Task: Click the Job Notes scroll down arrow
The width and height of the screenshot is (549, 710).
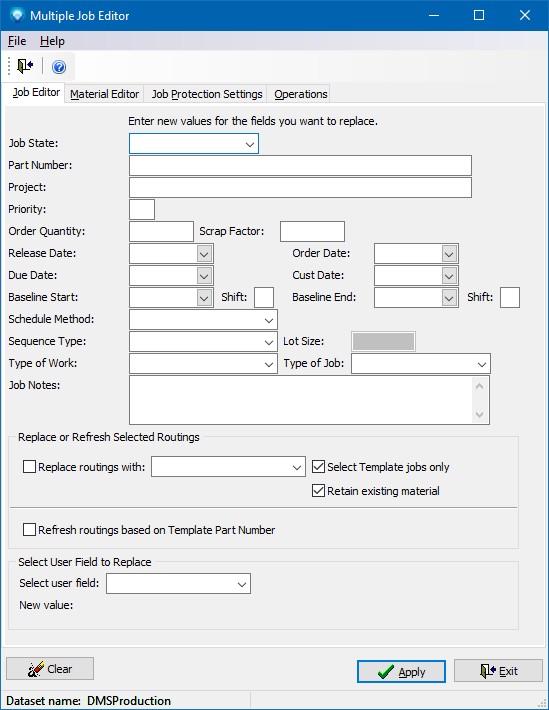Action: (480, 414)
